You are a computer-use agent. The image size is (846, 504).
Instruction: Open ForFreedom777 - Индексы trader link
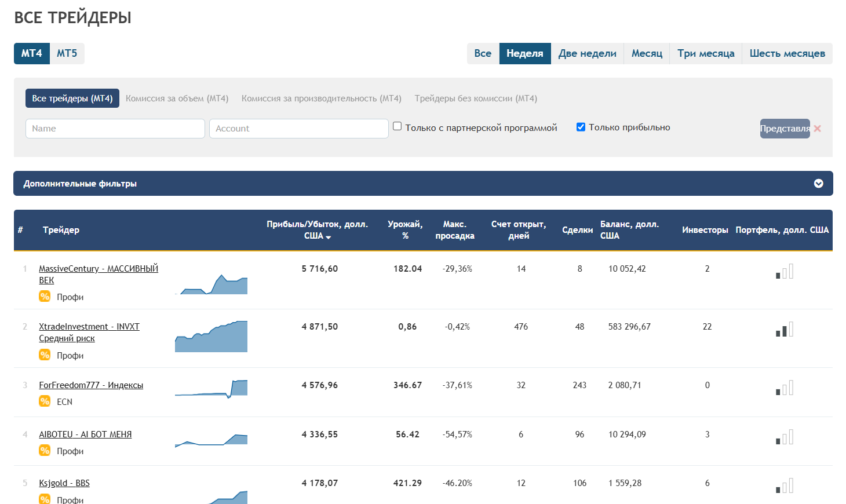tap(91, 385)
